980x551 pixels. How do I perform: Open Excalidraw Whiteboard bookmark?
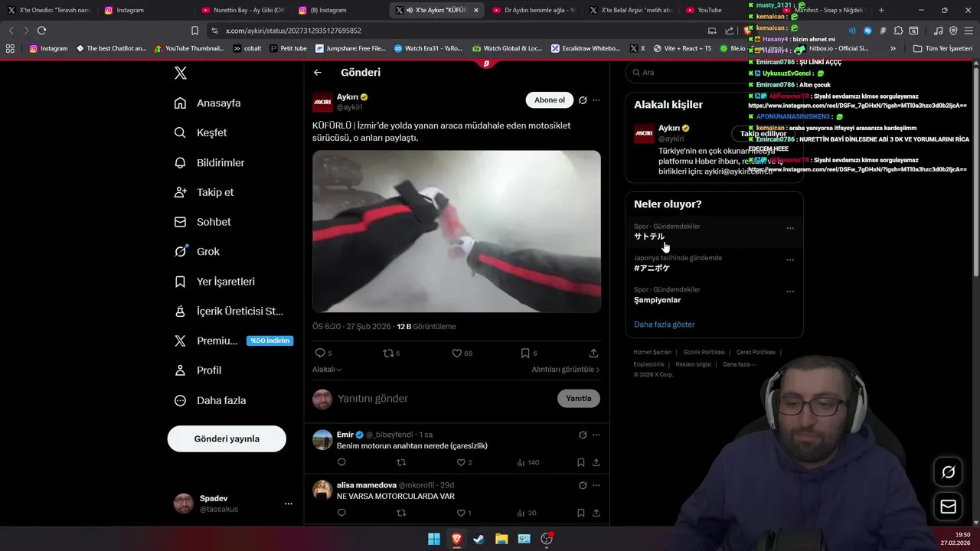(586, 48)
